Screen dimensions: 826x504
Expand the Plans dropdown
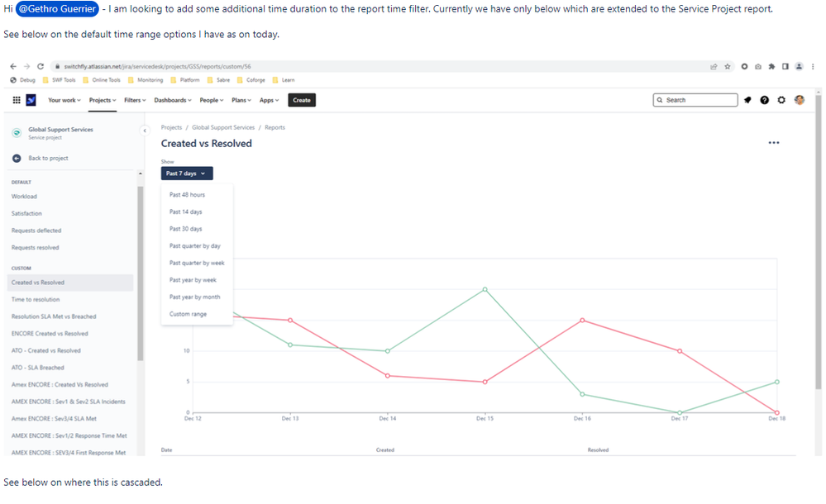click(x=241, y=100)
